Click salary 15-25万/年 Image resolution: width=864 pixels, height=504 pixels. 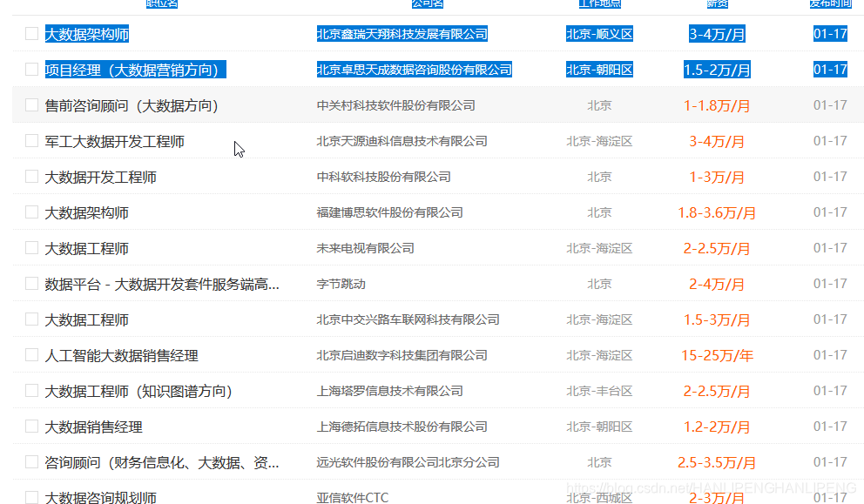pos(717,355)
